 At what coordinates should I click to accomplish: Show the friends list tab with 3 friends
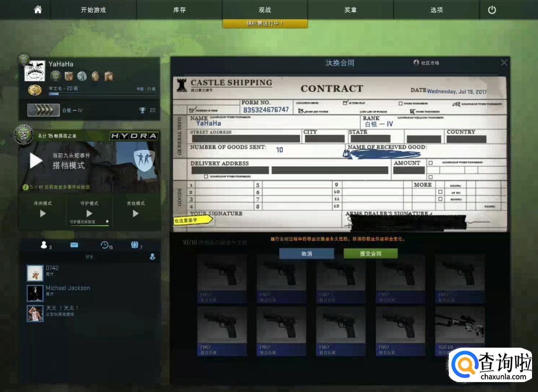click(46, 245)
